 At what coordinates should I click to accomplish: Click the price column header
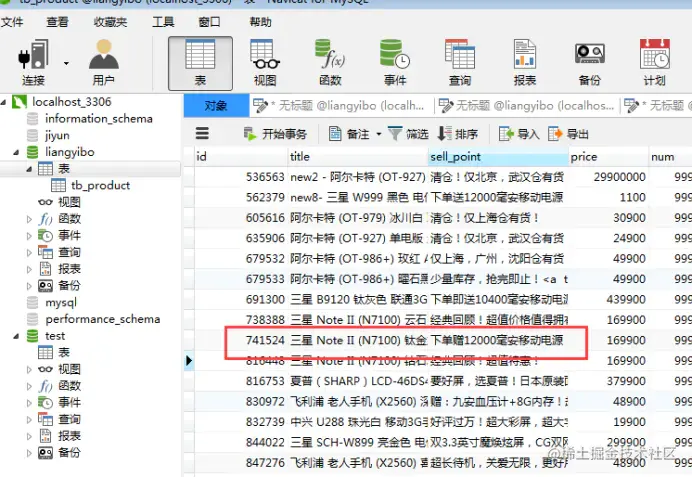608,157
